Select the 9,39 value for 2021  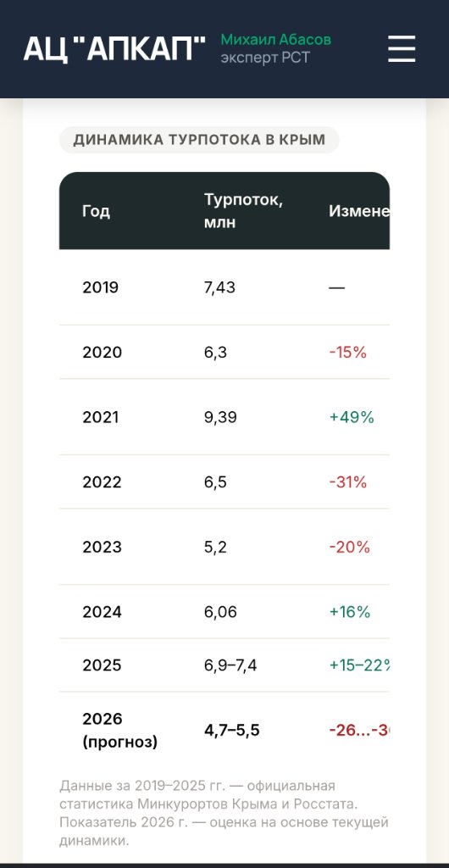220,417
